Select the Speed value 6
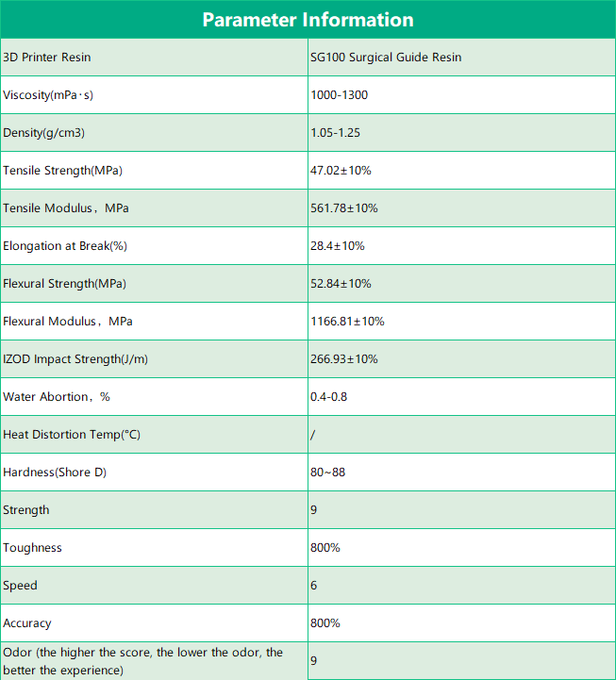The image size is (616, 680). pos(314,586)
